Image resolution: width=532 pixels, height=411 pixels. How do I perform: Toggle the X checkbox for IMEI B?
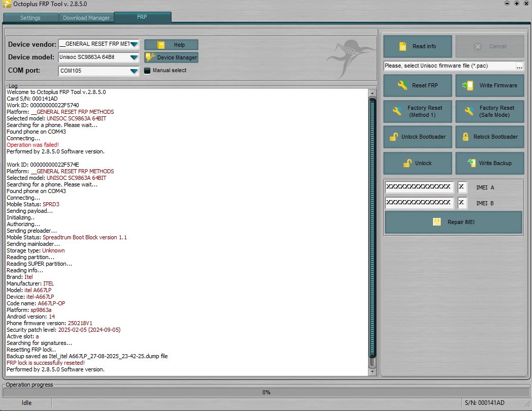(462, 203)
